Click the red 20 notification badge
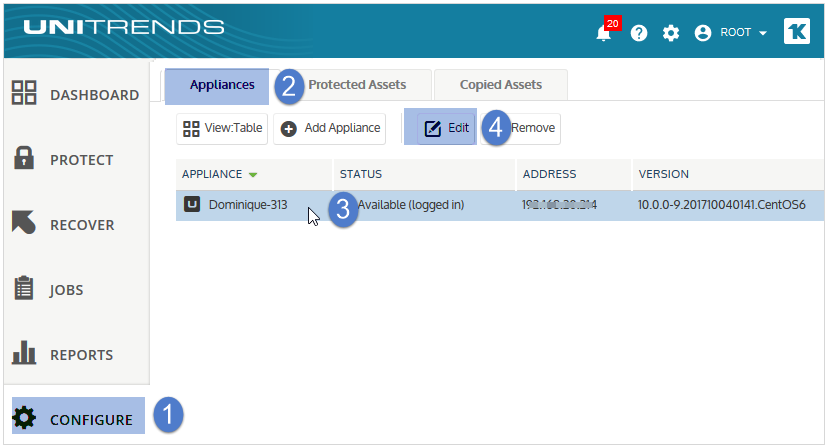Image resolution: width=827 pixels, height=447 pixels. (612, 23)
